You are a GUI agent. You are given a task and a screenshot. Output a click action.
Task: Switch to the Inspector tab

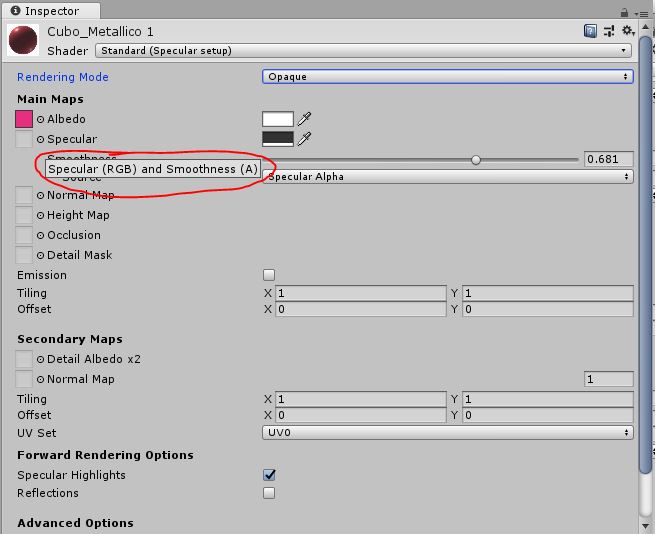pos(50,11)
